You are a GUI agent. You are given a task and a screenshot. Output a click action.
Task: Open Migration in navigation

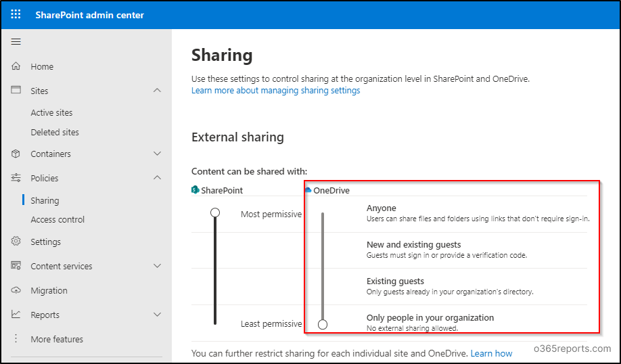pyautogui.click(x=49, y=290)
